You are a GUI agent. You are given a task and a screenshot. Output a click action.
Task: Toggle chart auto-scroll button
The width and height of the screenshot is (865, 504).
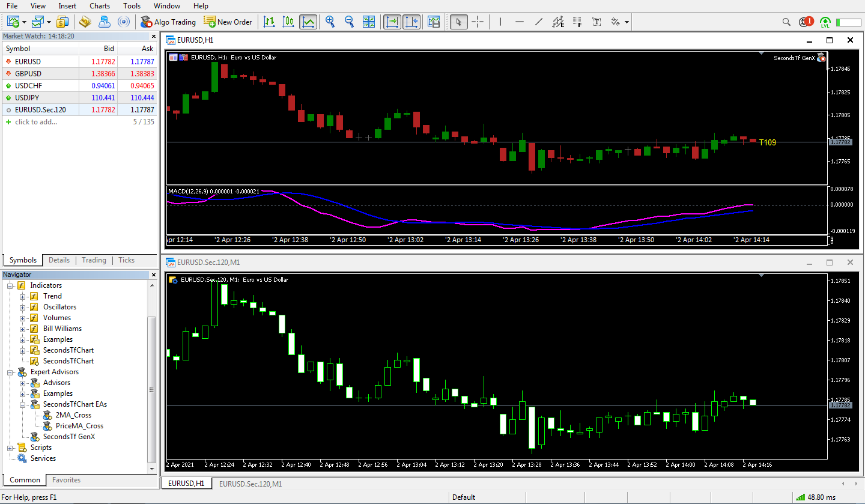(412, 22)
